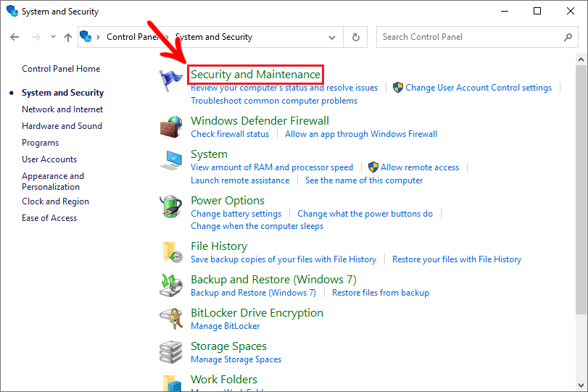Image resolution: width=588 pixels, height=392 pixels.
Task: Open Windows Defender Firewall heading
Action: click(x=260, y=121)
